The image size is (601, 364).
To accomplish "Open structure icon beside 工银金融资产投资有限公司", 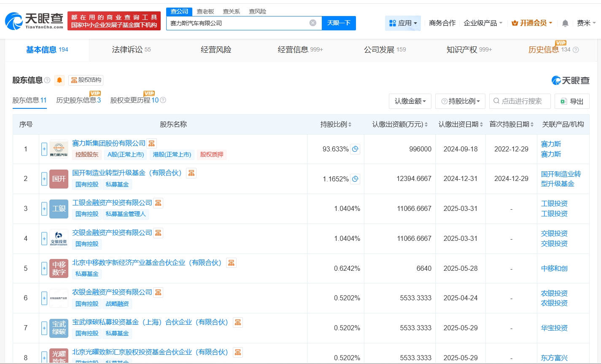I will (x=158, y=203).
